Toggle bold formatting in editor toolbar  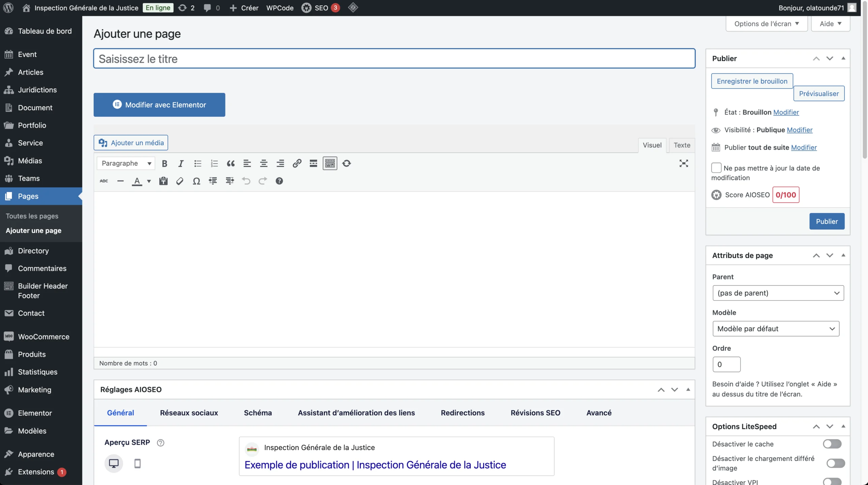pos(164,163)
